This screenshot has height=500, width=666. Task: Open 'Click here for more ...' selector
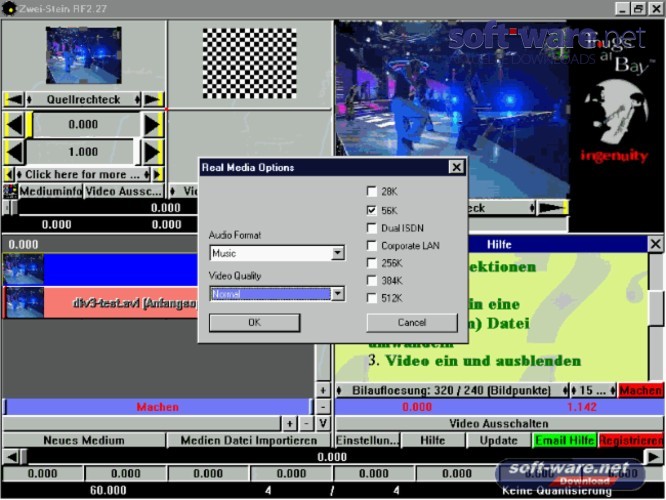tap(83, 175)
